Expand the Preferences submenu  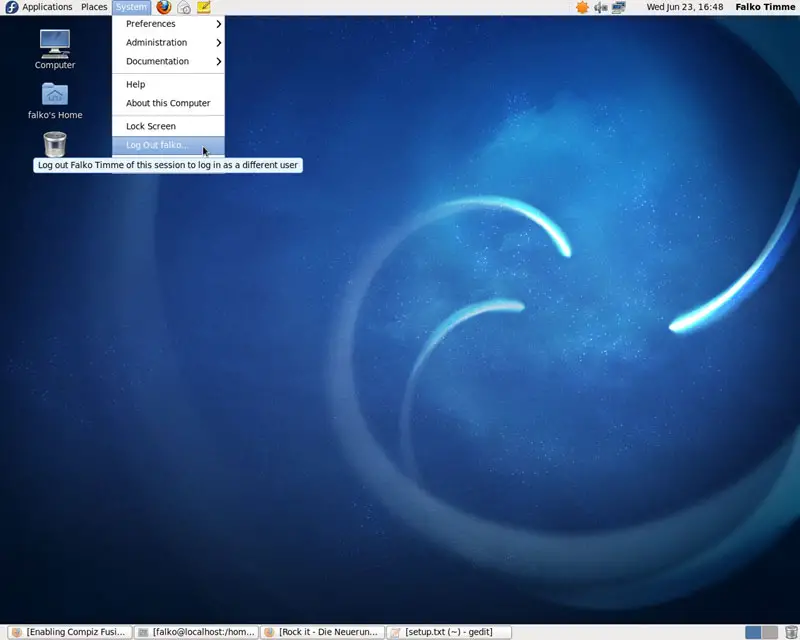168,24
